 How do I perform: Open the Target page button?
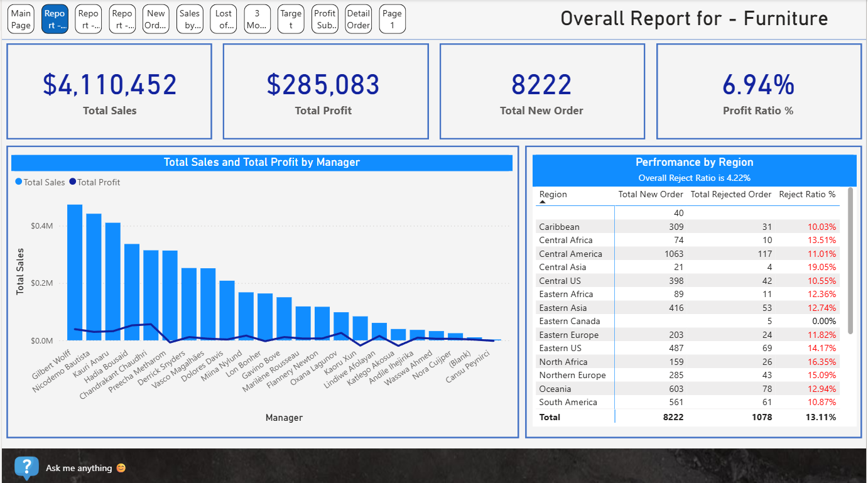coord(291,18)
